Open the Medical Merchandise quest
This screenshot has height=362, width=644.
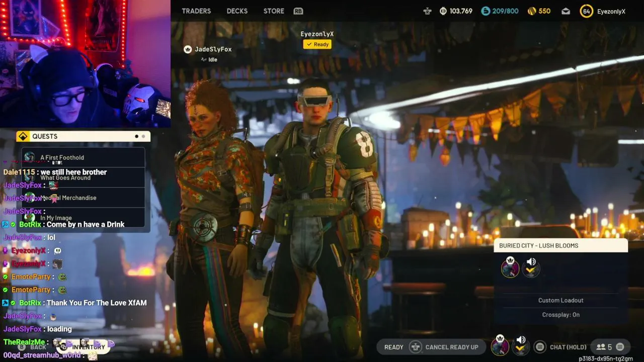[84, 198]
